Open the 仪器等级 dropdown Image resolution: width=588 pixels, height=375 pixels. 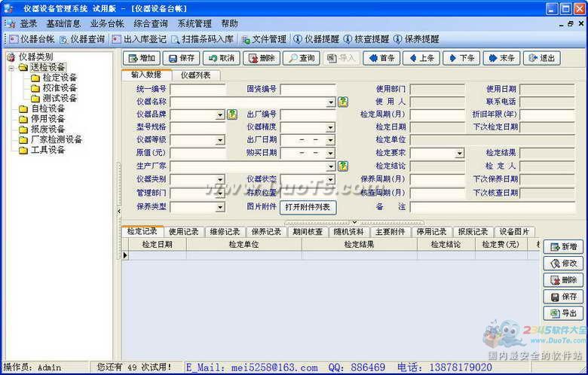[220, 140]
